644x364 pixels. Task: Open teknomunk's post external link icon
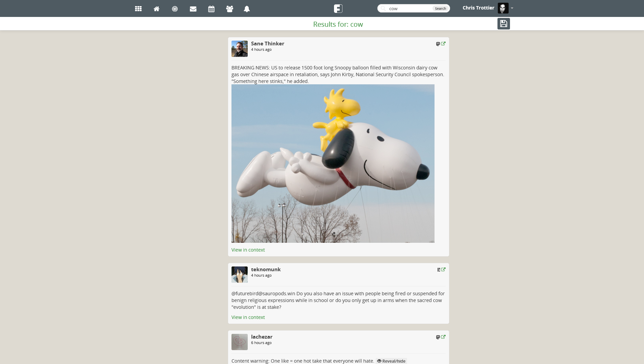coord(443,269)
